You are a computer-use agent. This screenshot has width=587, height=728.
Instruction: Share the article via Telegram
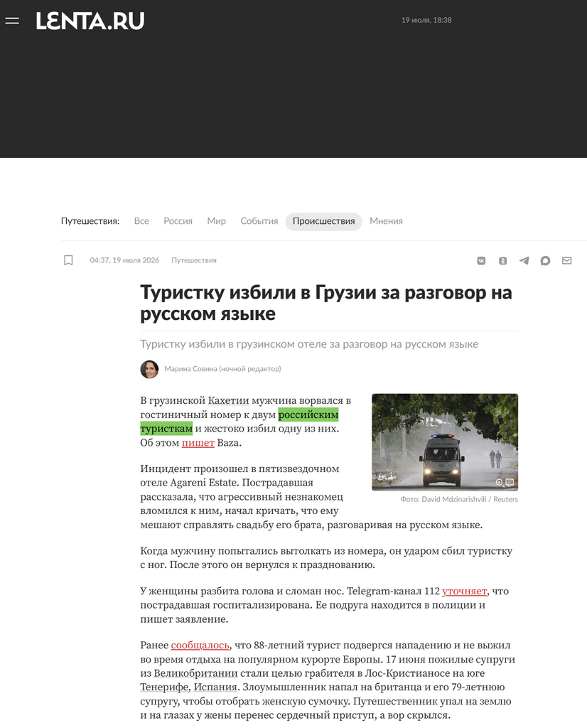click(524, 260)
